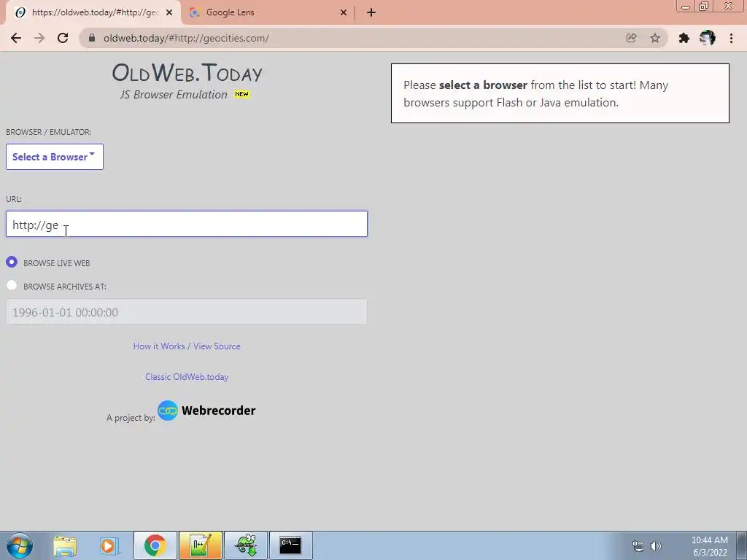Viewport: 747px width, 560px height.
Task: Select the Browse Live Web radio button
Action: click(12, 262)
